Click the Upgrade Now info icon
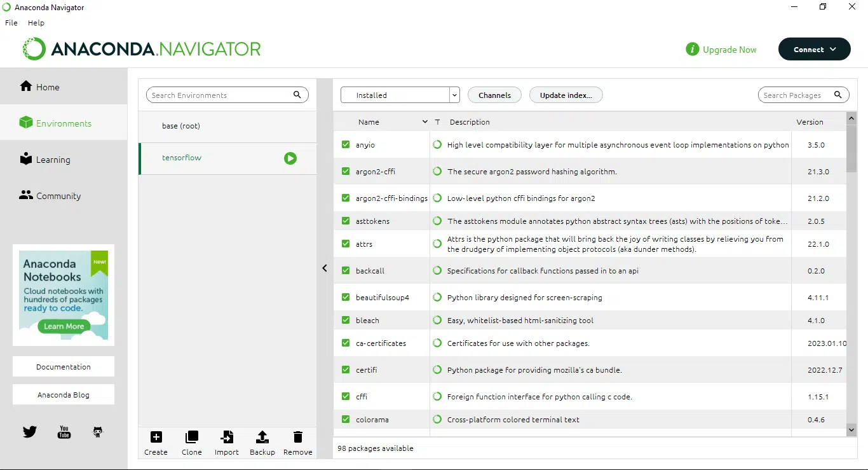Image resolution: width=868 pixels, height=470 pixels. pos(692,49)
